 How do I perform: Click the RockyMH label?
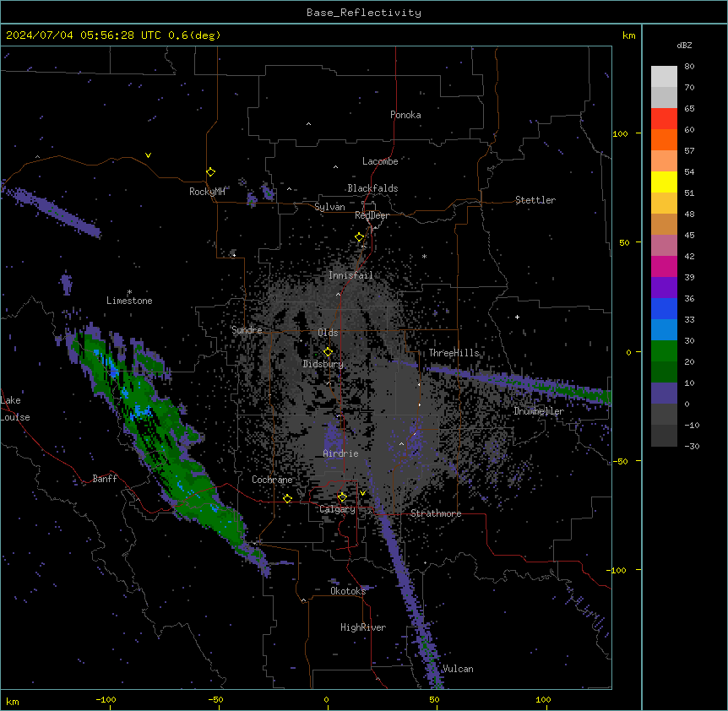207,192
